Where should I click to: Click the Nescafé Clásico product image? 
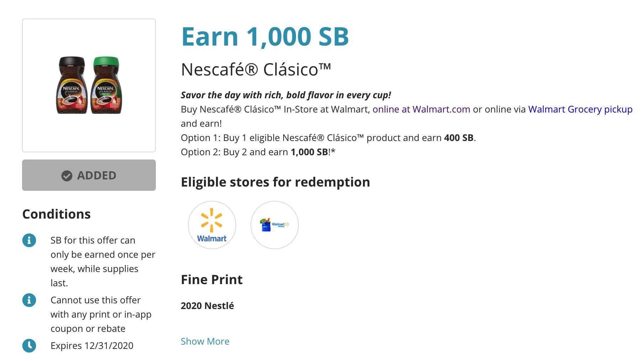click(x=89, y=85)
